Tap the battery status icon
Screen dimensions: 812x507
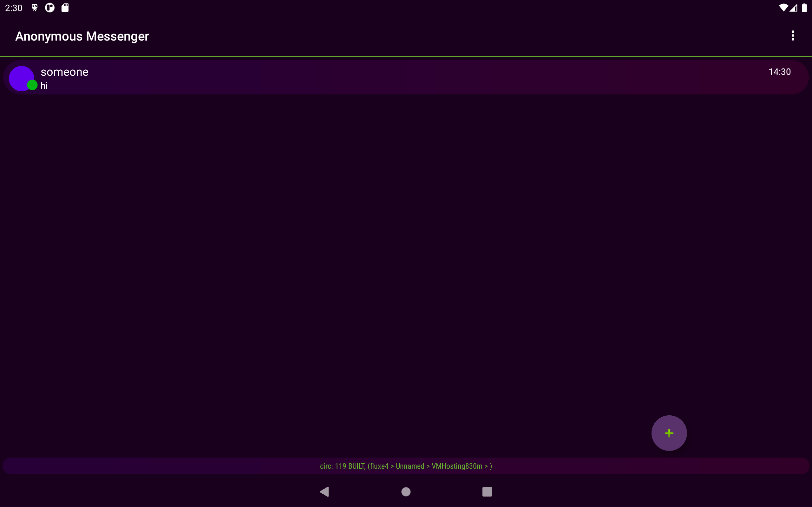[x=804, y=8]
